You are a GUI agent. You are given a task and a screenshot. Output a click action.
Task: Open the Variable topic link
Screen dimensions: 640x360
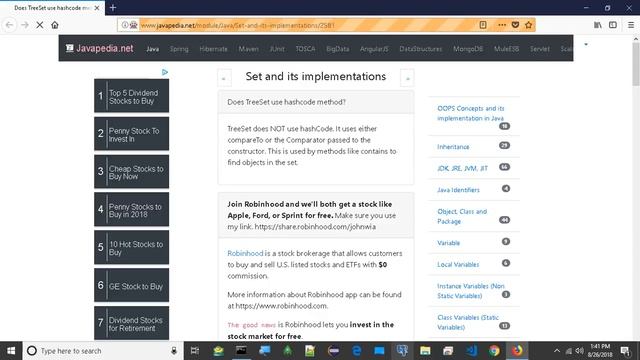(448, 243)
